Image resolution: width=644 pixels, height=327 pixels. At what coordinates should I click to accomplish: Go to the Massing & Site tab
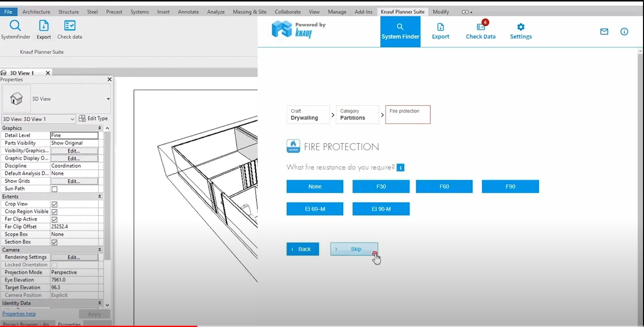click(250, 12)
